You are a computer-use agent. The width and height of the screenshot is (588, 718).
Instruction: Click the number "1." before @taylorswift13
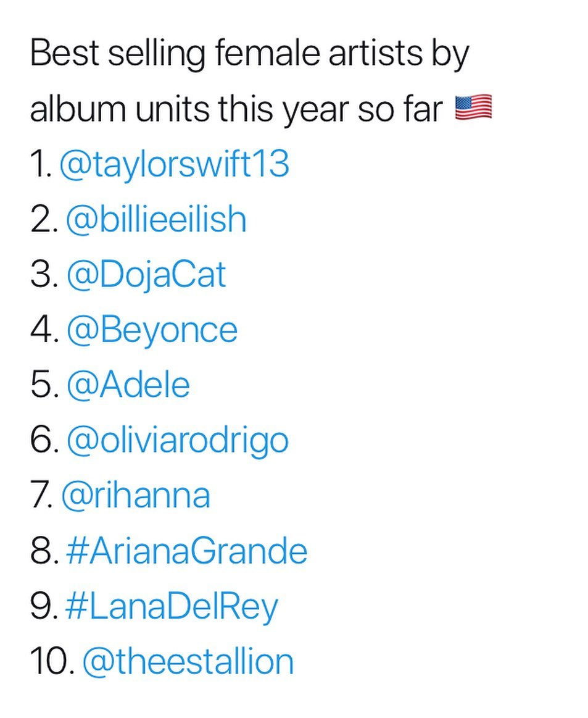pos(41,165)
